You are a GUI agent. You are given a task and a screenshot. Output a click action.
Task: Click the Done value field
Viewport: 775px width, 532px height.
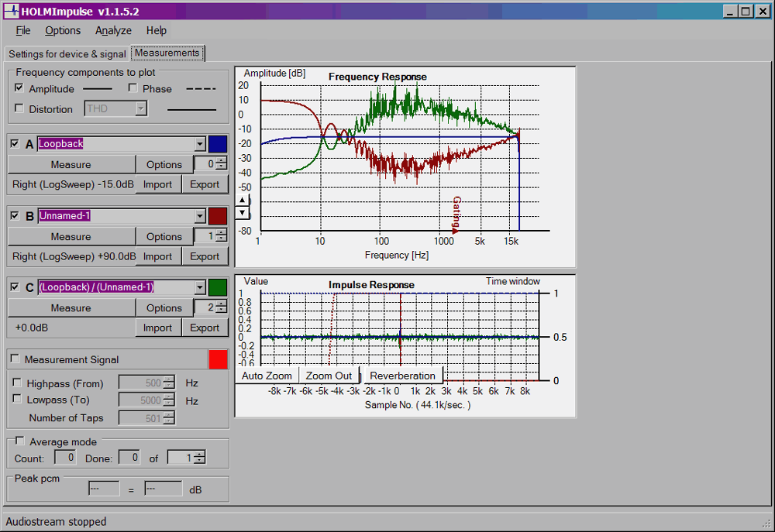[x=129, y=458]
